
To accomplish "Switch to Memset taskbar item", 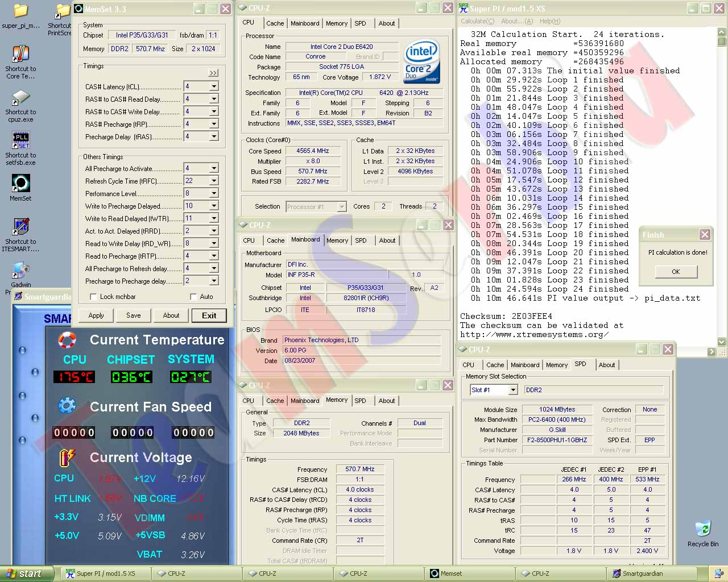I will pos(469,573).
